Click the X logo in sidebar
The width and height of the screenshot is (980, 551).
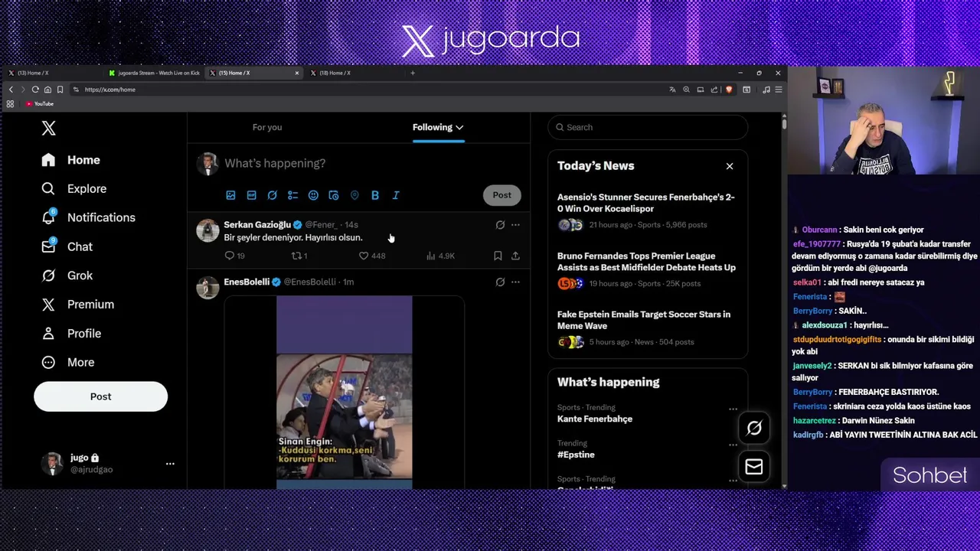(x=48, y=129)
